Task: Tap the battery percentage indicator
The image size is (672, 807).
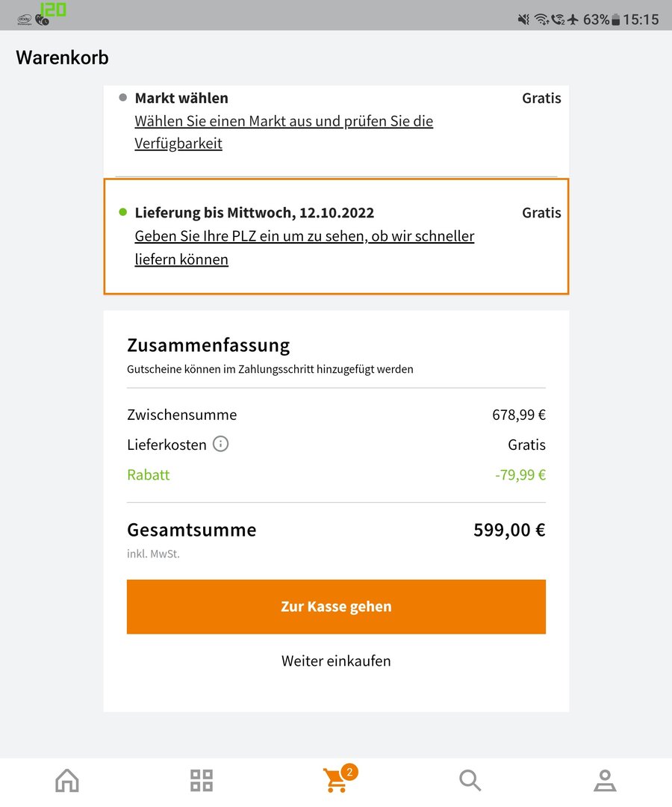Action: pyautogui.click(x=596, y=19)
